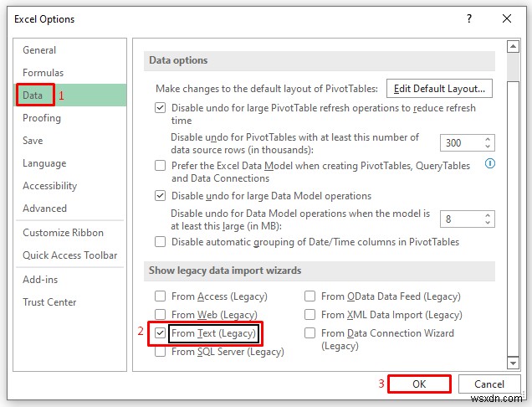The width and height of the screenshot is (532, 407).
Task: Check From XML Data Import (Legacy)
Action: point(309,315)
